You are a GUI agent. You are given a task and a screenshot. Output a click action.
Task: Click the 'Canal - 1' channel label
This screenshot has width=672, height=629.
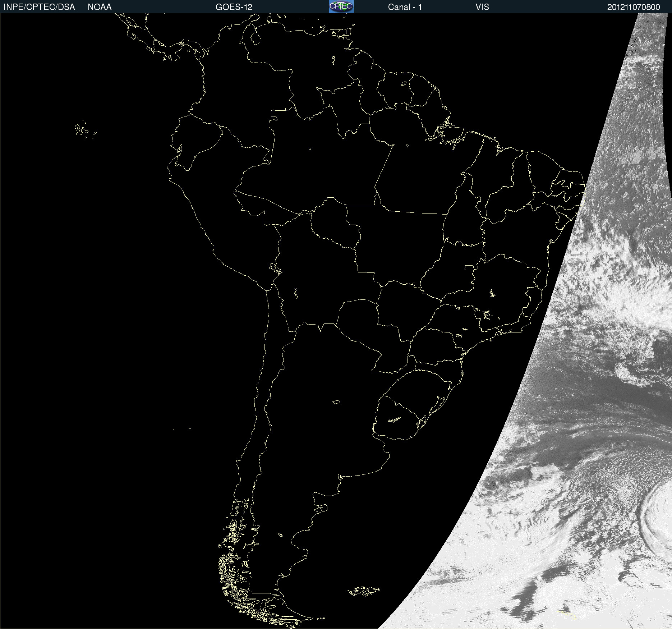coord(405,7)
